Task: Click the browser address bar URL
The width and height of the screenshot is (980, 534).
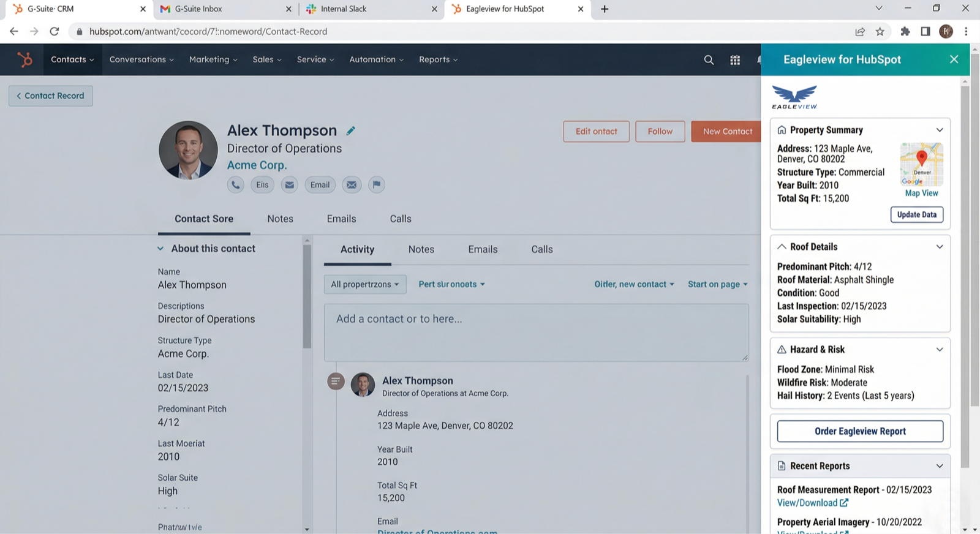Action: point(208,31)
